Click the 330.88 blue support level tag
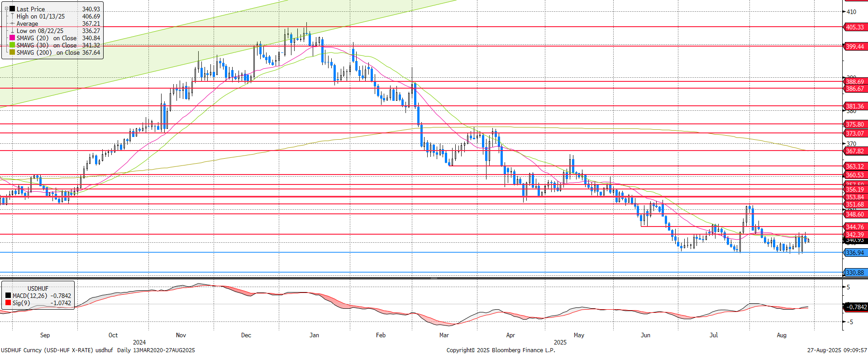868x354 pixels. (855, 273)
